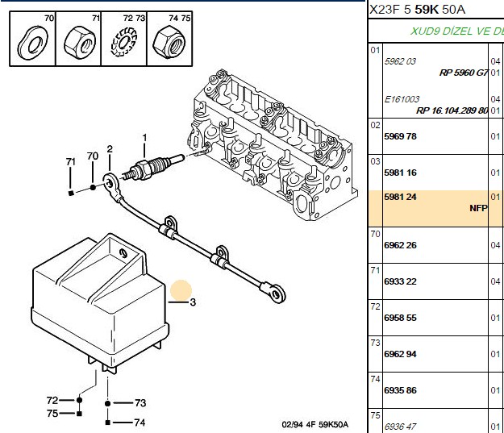Select part number 6933 22
Viewport: 504px width, 433px height.
point(400,281)
